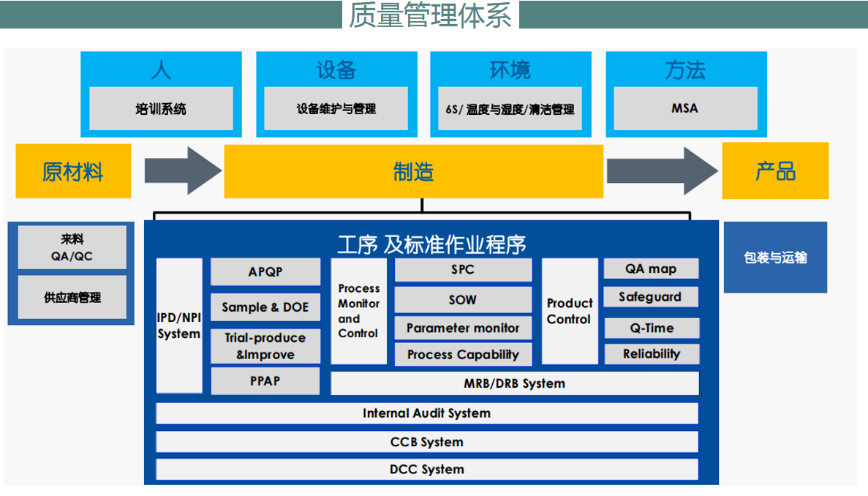The width and height of the screenshot is (868, 496).
Task: Click the MSA box
Action: 685,108
